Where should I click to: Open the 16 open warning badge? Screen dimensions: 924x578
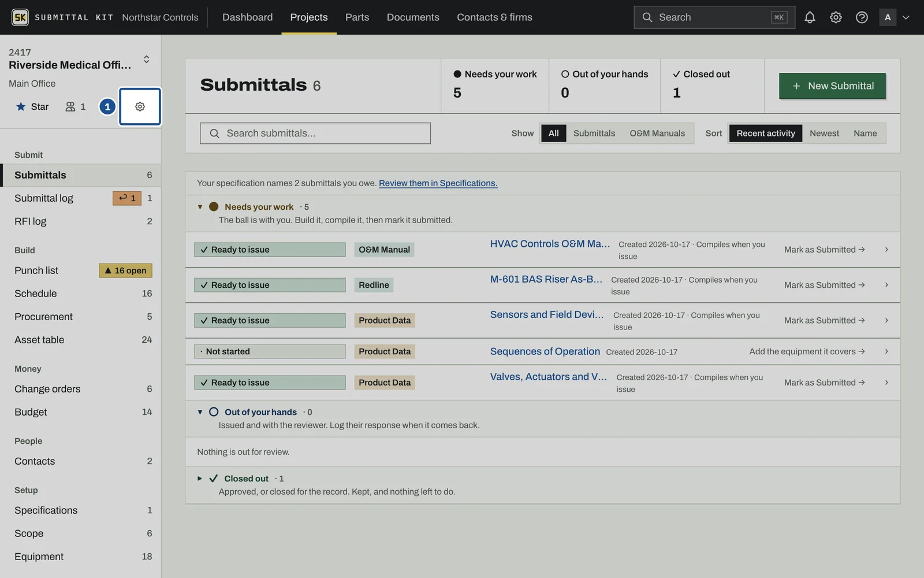click(126, 271)
